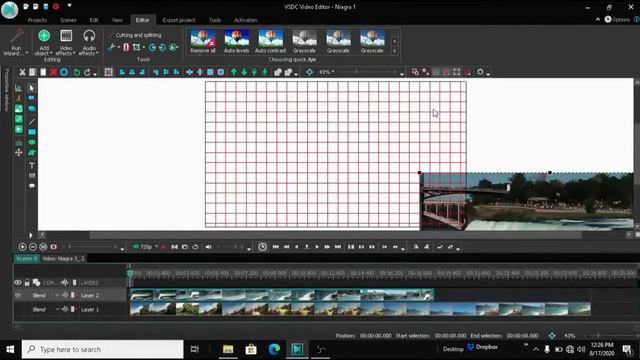Click the timeline scale slider

(92, 247)
